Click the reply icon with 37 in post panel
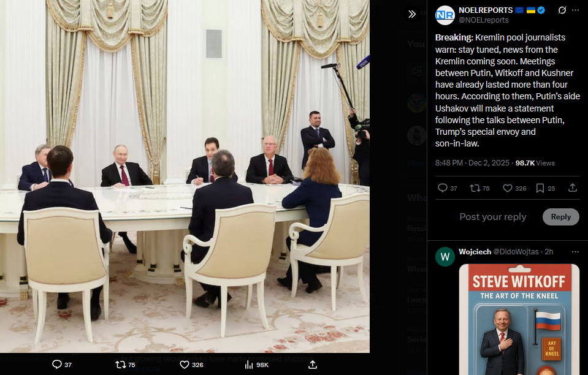 [443, 187]
